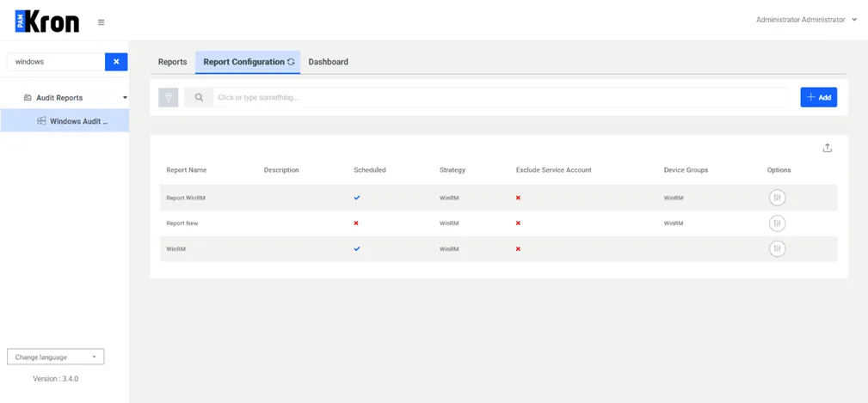Click the Scheduled column header
This screenshot has width=868, height=403.
370,170
